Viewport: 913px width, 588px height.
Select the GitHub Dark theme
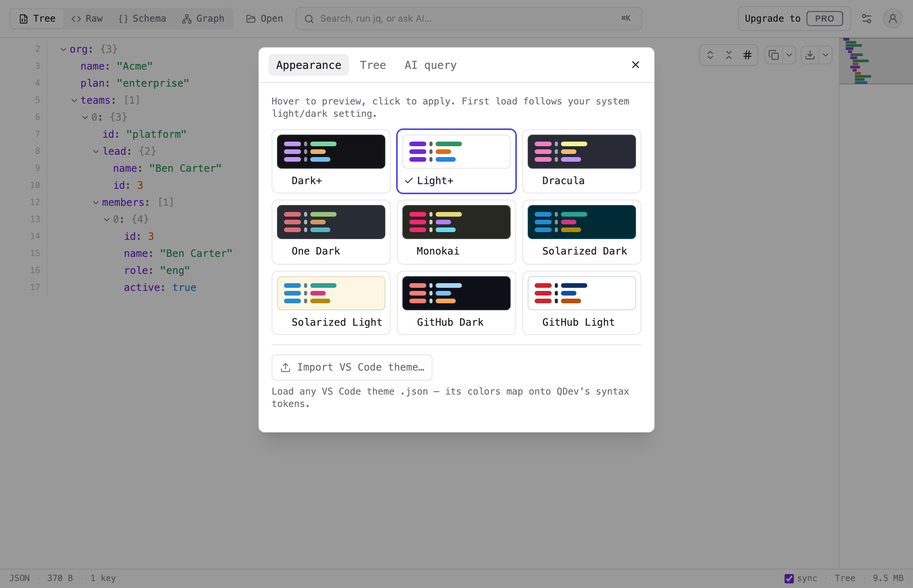pos(456,303)
